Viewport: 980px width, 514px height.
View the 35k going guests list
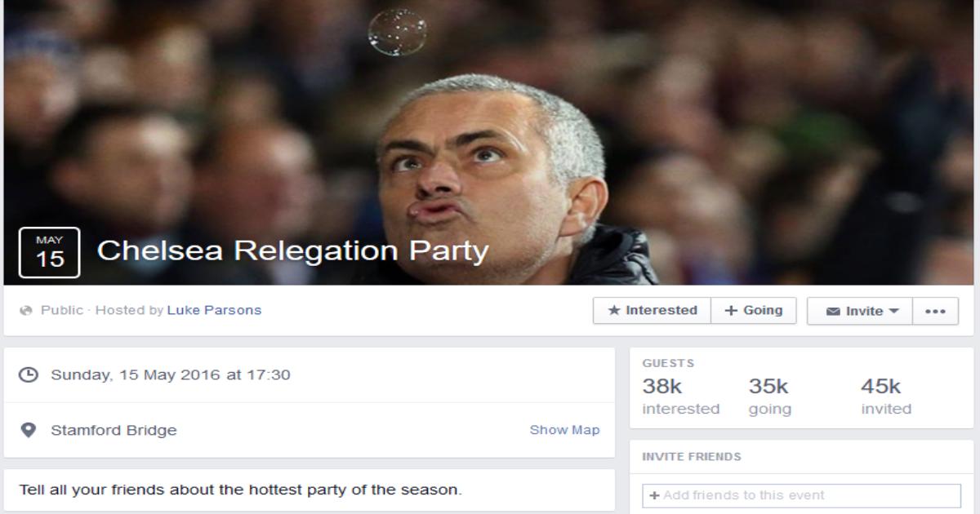pos(769,397)
